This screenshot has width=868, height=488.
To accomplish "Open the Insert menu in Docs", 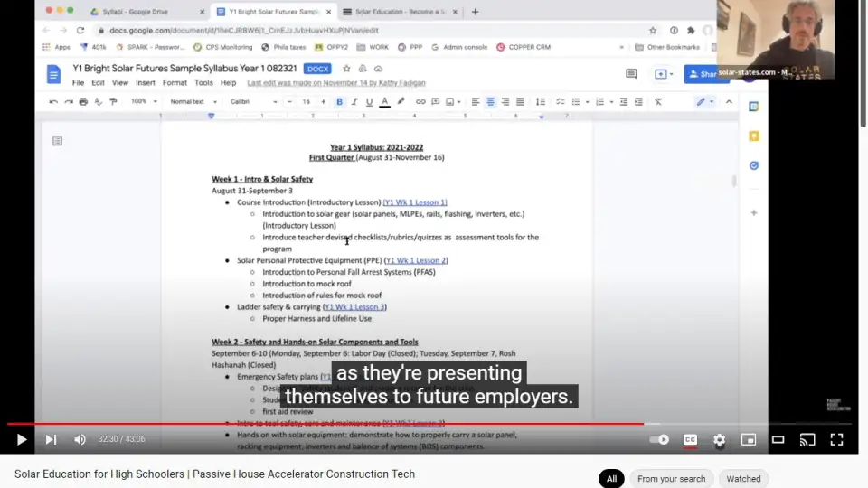I will [146, 83].
